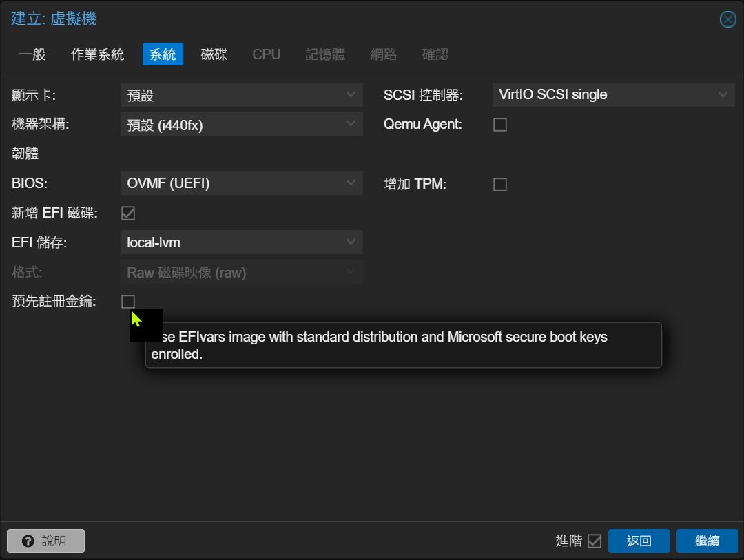Go to the 磁碟 tab
This screenshot has height=560, width=744.
214,54
